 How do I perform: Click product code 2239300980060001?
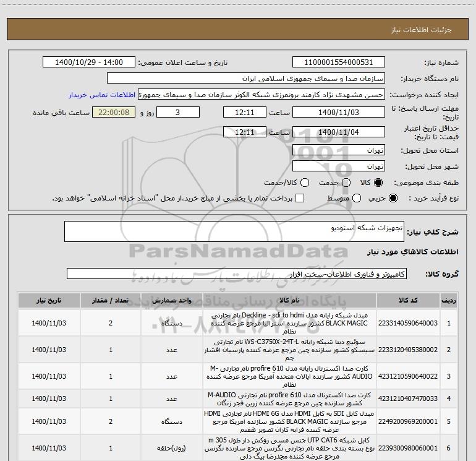click(408, 448)
